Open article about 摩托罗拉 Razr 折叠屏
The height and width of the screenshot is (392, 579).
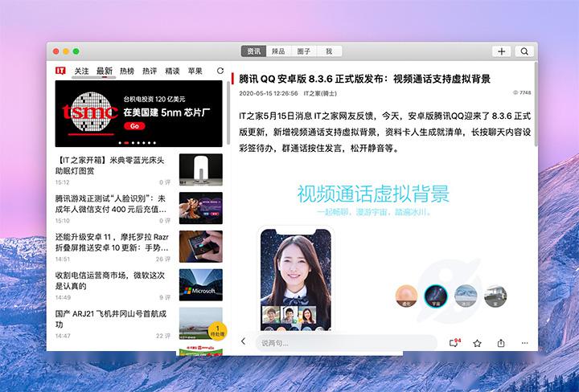(113, 243)
